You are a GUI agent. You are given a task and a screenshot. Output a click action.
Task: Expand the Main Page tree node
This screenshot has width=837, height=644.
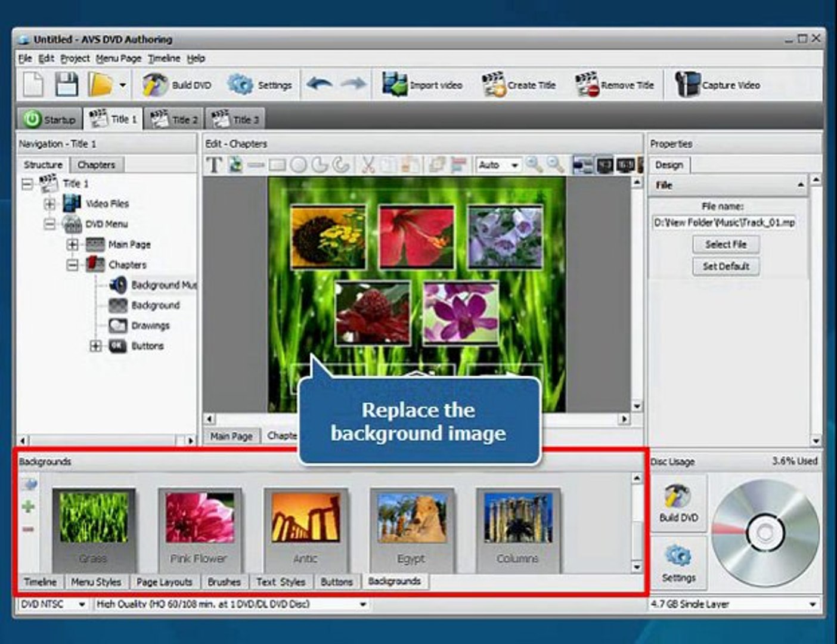point(73,244)
